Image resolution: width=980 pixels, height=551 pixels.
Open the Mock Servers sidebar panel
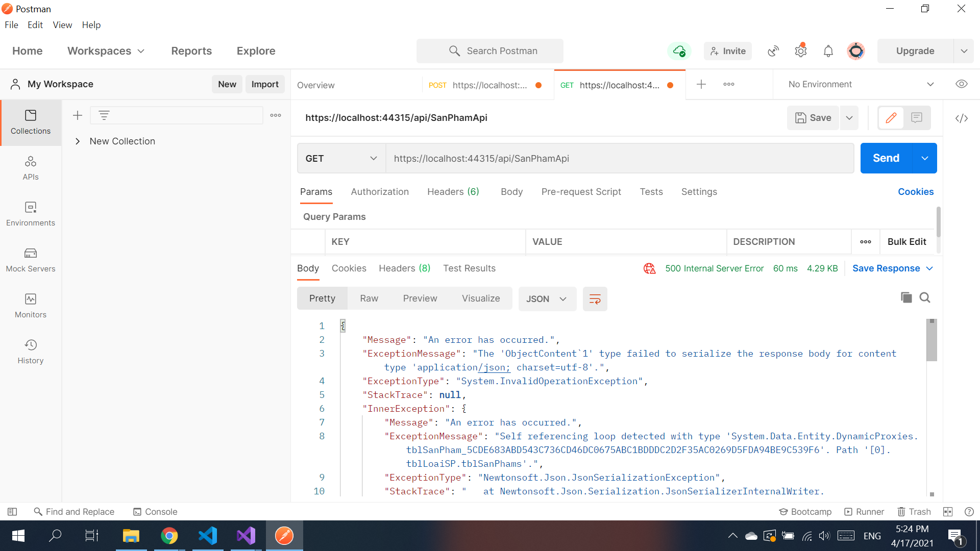pos(31,260)
